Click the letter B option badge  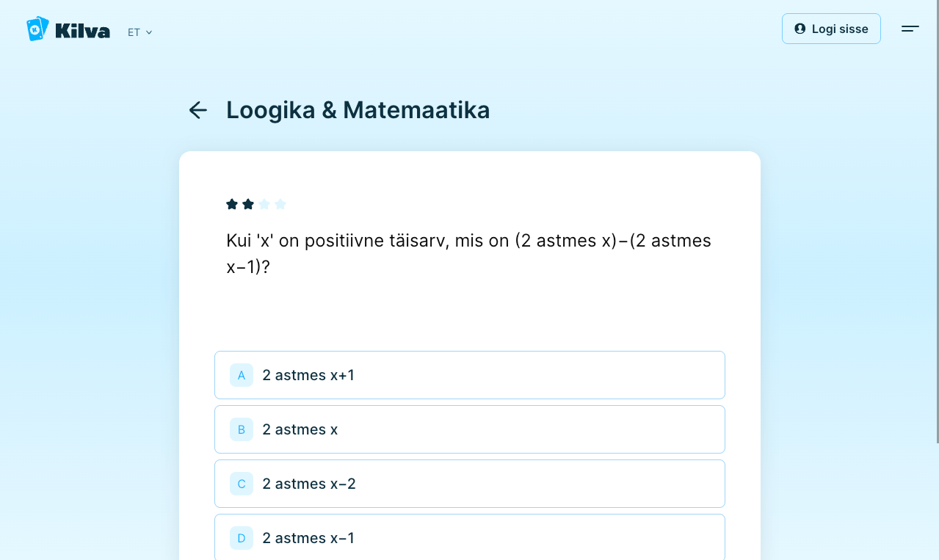[x=242, y=429]
